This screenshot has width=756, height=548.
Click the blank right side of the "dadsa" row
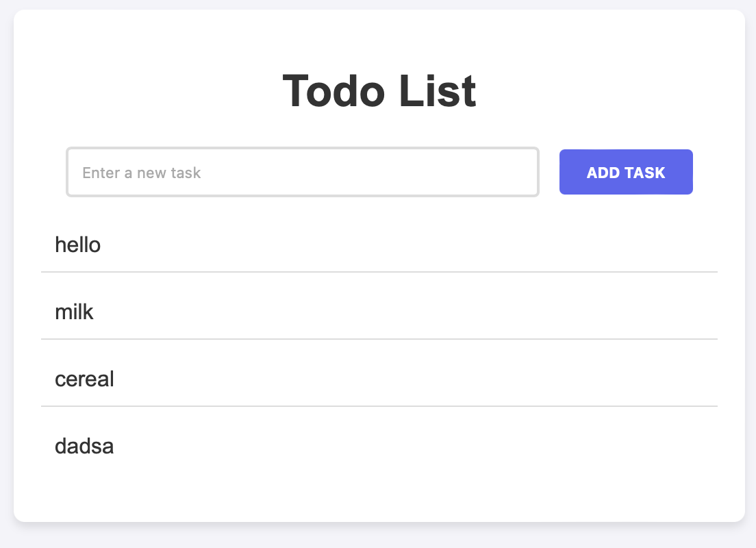click(x=530, y=446)
